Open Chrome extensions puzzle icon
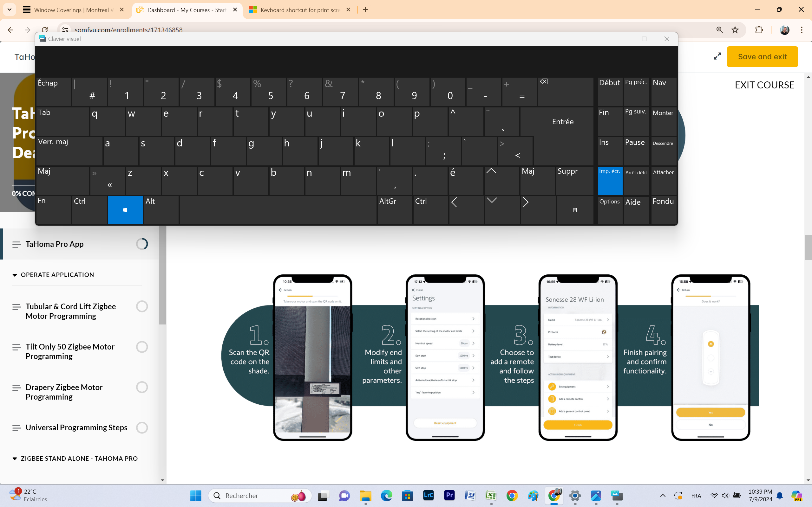The height and width of the screenshot is (507, 812). click(759, 30)
